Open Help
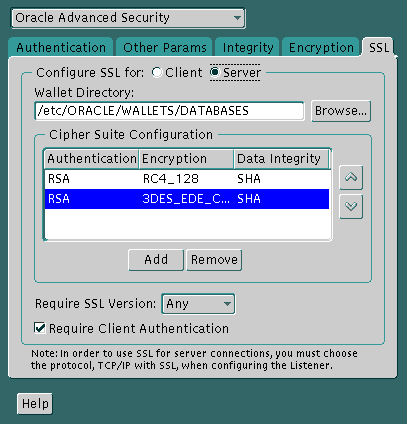 point(35,404)
